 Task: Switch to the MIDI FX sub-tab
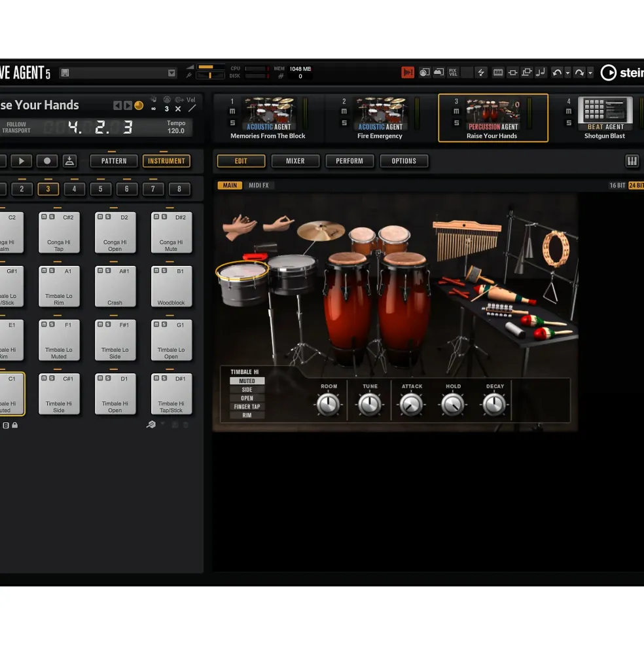click(259, 185)
